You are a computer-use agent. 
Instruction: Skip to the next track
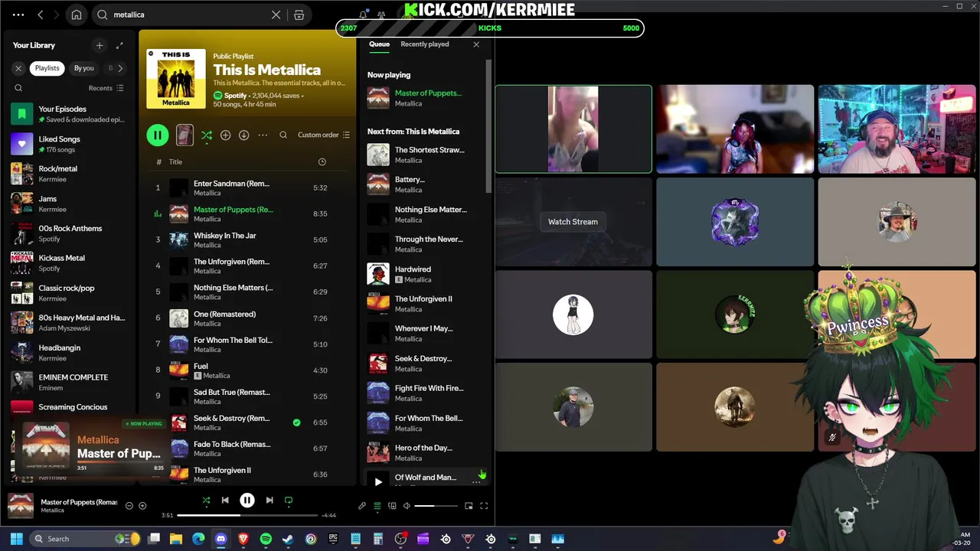coord(269,500)
